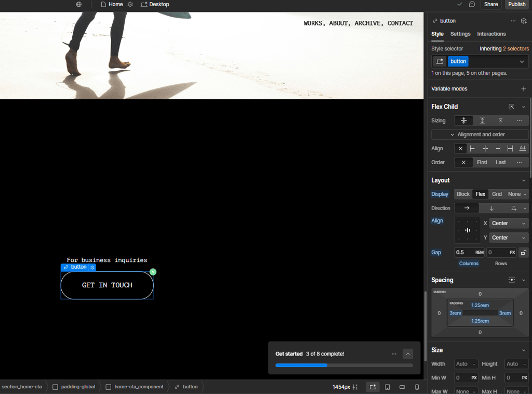Align self to center
Screen dimensions: 532x394
point(485,149)
